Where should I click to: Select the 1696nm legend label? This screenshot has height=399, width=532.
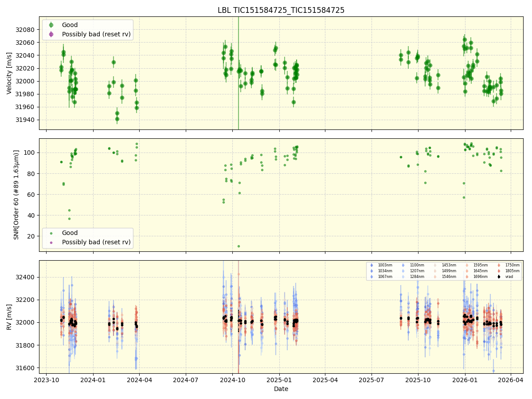[481, 277]
